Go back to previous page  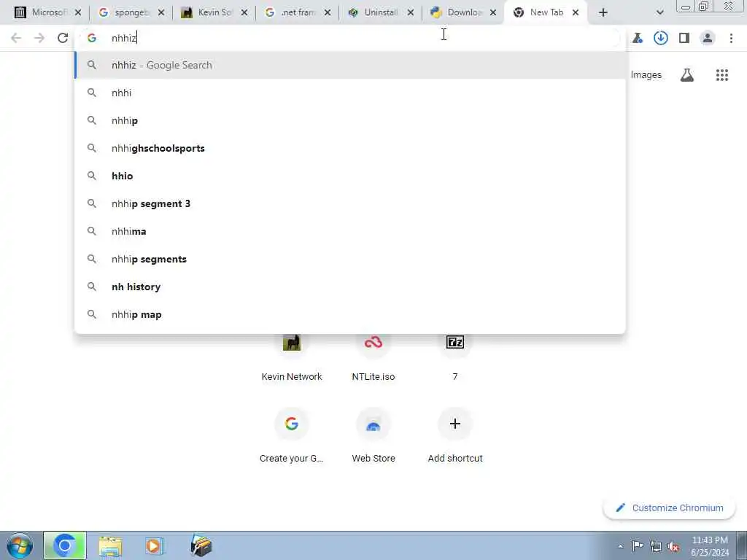[x=16, y=38]
